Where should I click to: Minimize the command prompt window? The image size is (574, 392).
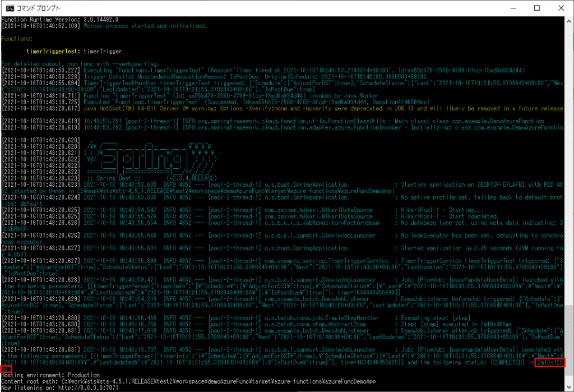pos(512,8)
